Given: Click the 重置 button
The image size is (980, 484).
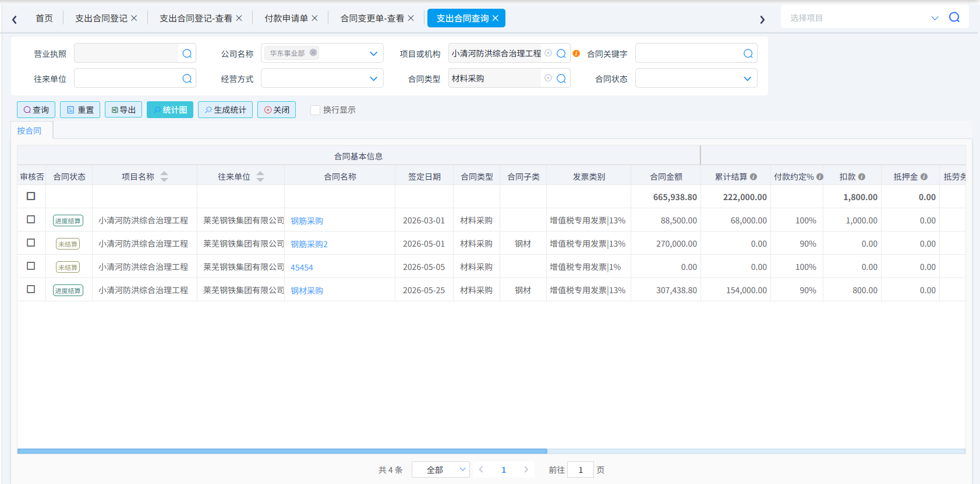Looking at the screenshot, I should coord(80,110).
